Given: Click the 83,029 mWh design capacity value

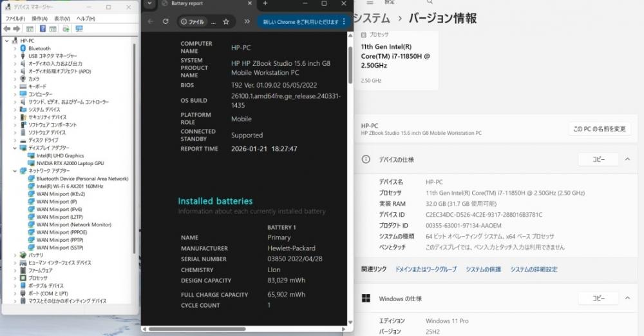Looking at the screenshot, I should tap(287, 281).
